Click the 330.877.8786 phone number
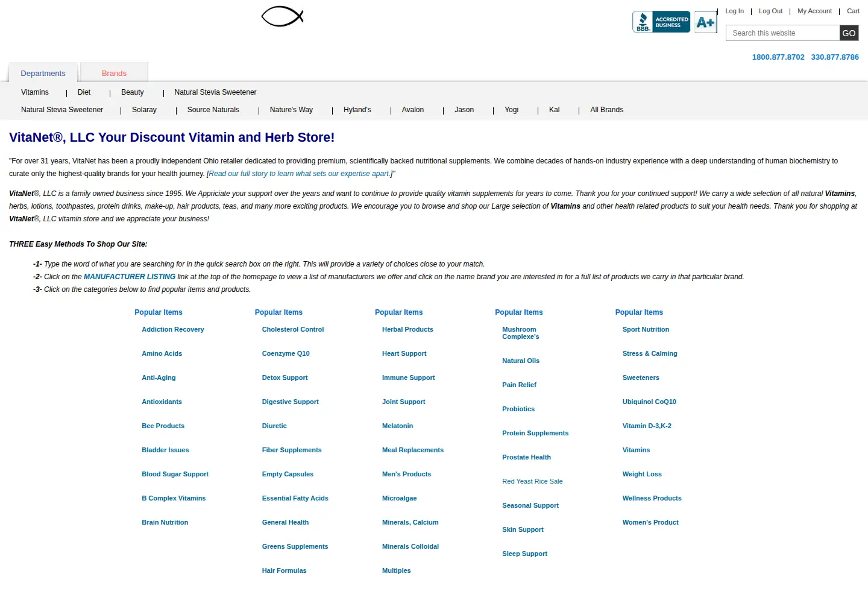The width and height of the screenshot is (868, 603). [x=835, y=57]
